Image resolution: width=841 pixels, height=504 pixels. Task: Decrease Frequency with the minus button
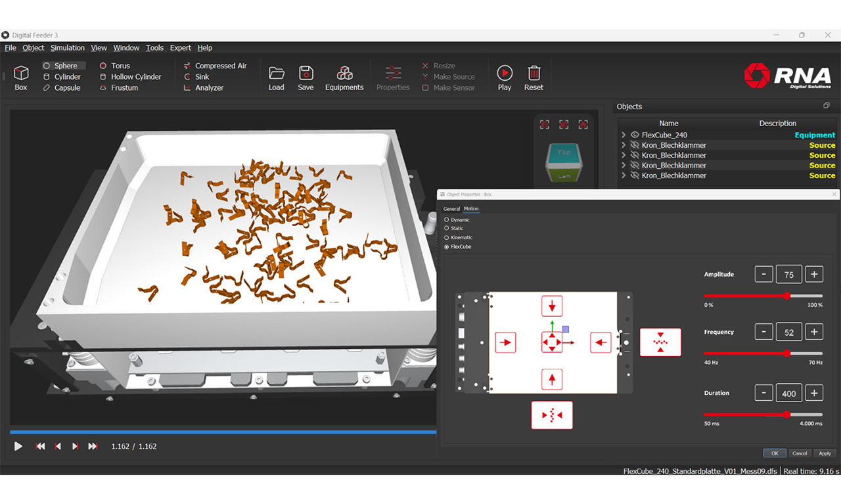click(x=763, y=332)
